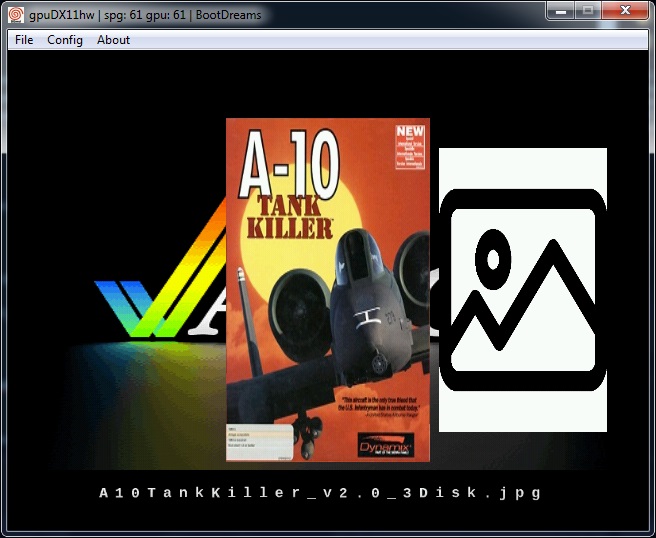Open the File menu
This screenshot has width=656, height=538.
[x=24, y=40]
